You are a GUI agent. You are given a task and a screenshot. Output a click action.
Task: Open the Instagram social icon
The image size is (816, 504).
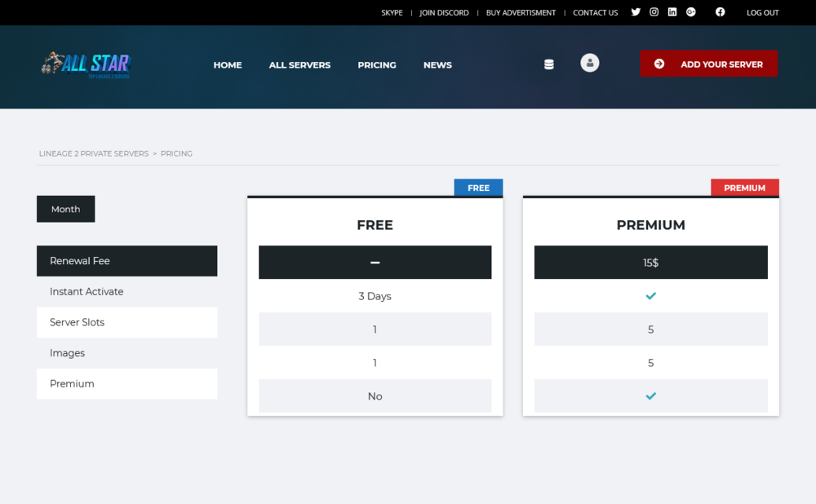[x=654, y=12]
